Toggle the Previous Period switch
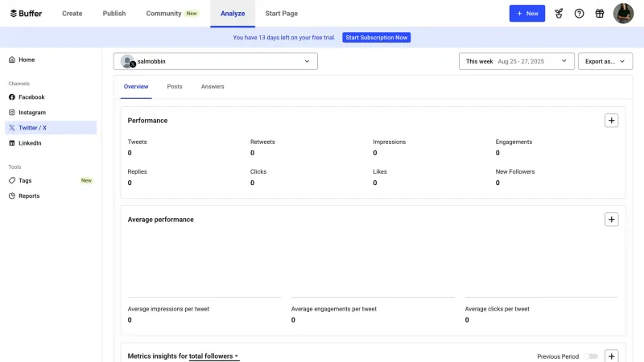 [591, 356]
